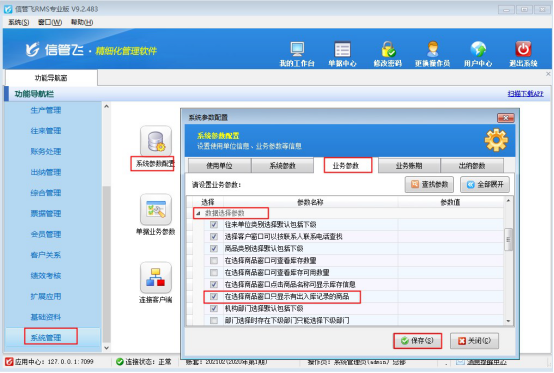Viewport: 554px width, 373px height.
Task: Open the 单据中心 document center icon
Action: click(x=342, y=49)
